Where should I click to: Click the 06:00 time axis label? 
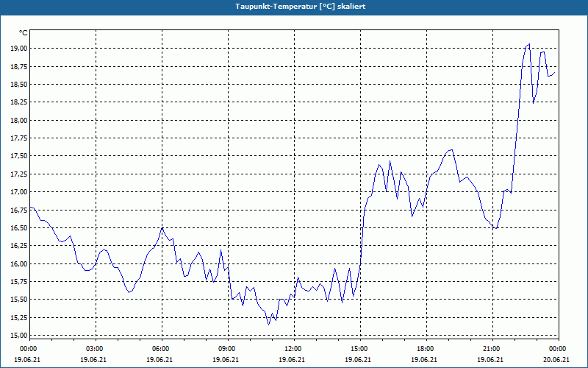coord(162,349)
